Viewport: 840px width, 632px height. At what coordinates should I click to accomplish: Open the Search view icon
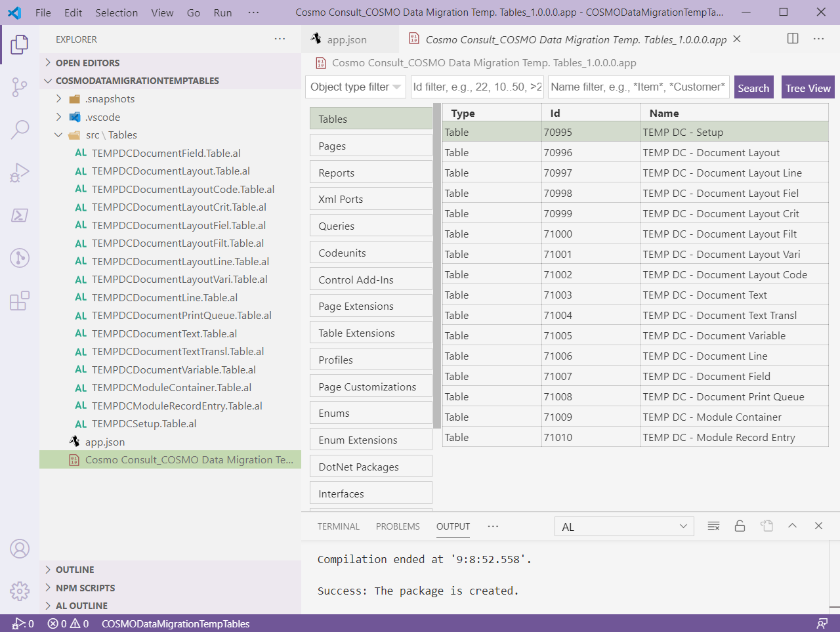coord(20,129)
